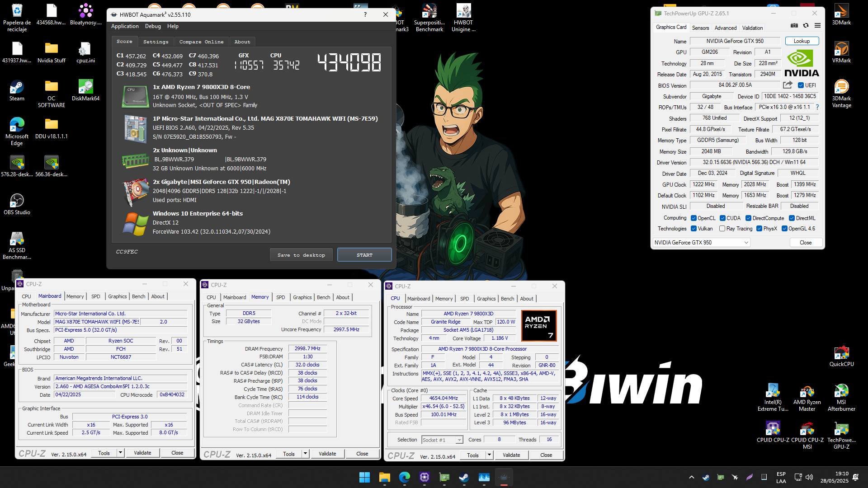Select SPD tab in CPU-Z Memory window
Screen dimensions: 868x488
point(280,297)
